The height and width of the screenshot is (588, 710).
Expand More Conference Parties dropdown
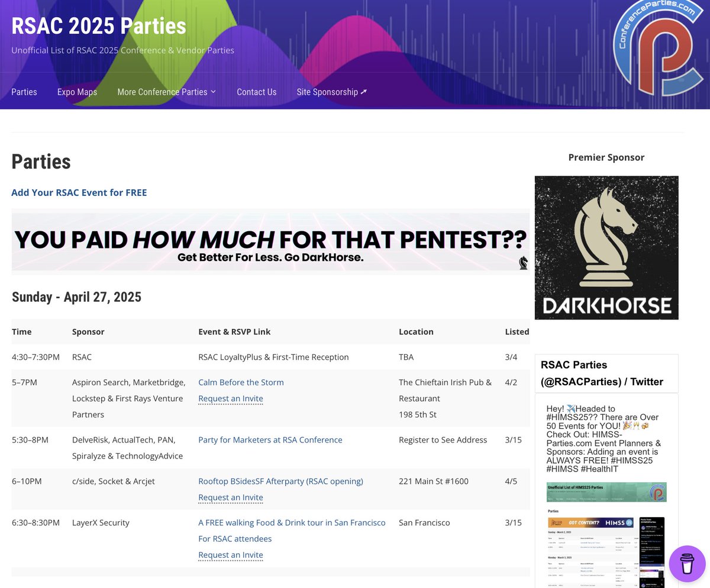(167, 92)
